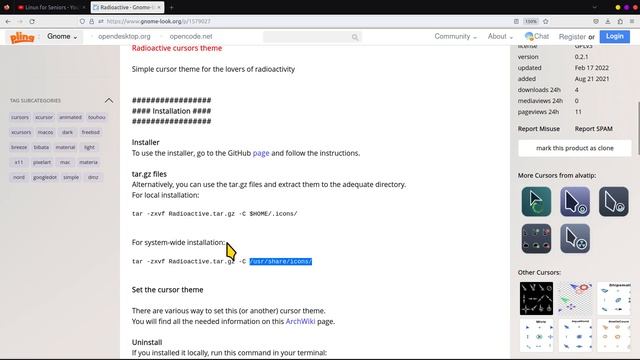This screenshot has width=640, height=360.
Task: Open the GitHub 'page' link
Action: click(261, 153)
